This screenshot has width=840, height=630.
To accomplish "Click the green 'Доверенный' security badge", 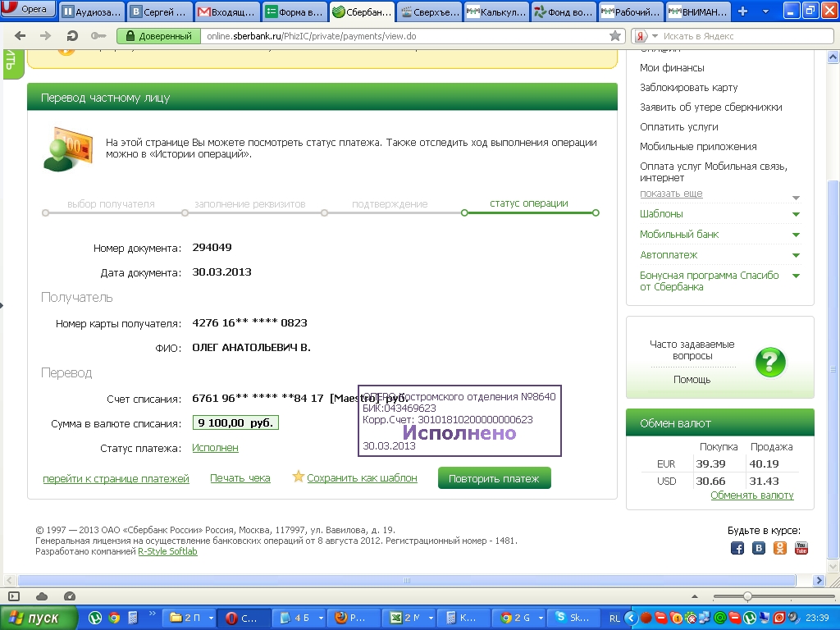I will click(158, 36).
